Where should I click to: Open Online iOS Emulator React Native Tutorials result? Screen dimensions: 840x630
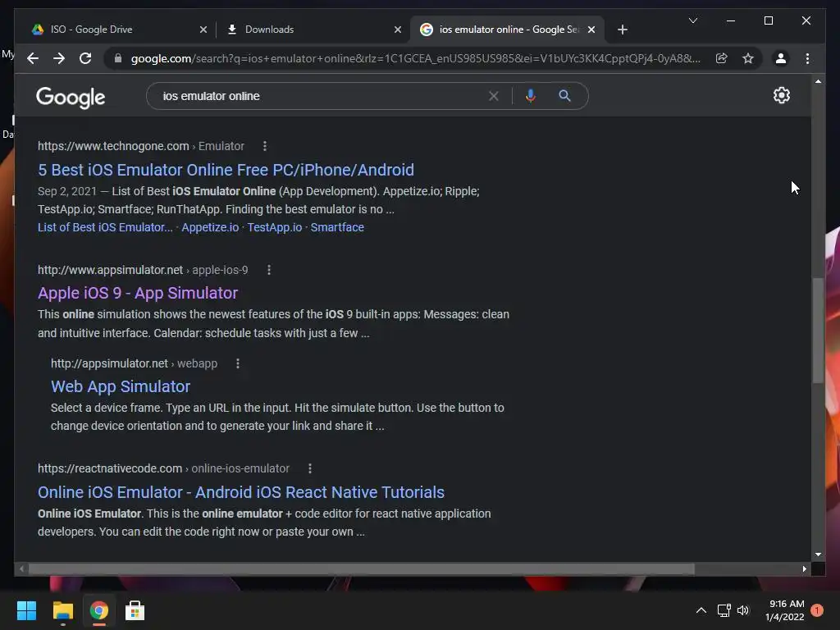[x=241, y=492]
